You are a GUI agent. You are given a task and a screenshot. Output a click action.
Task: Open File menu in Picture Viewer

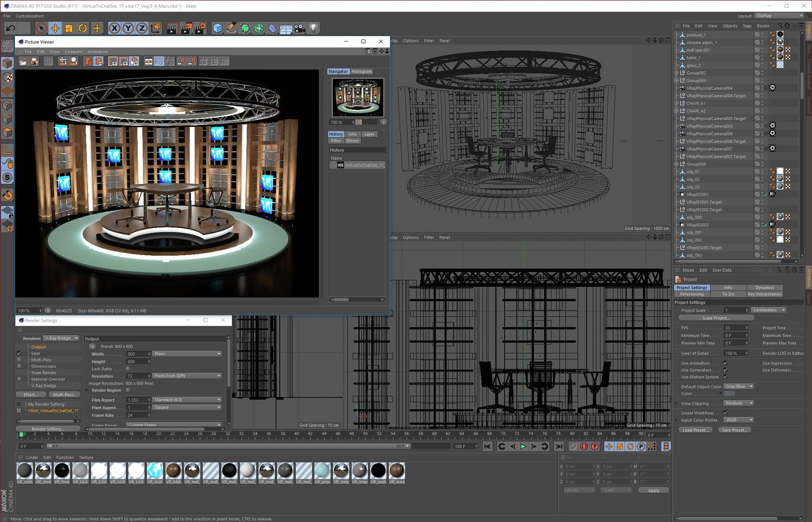pos(28,52)
